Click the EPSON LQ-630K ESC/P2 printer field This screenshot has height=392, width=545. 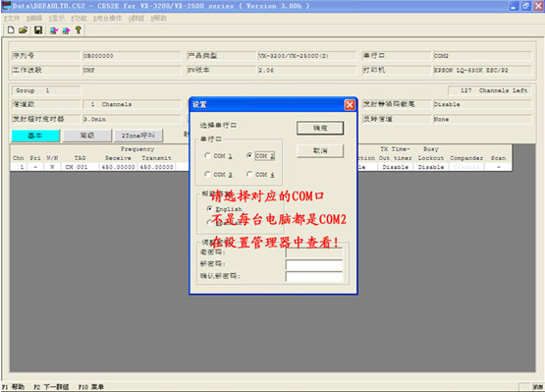pos(482,70)
